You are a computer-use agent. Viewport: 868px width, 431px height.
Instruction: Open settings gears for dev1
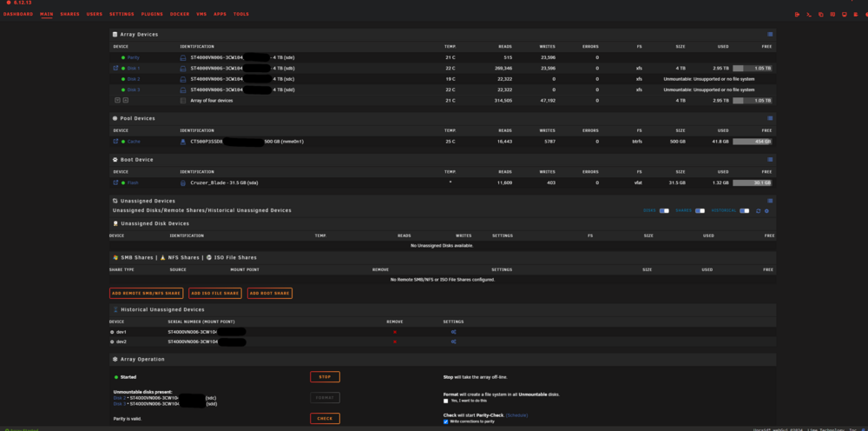point(453,332)
